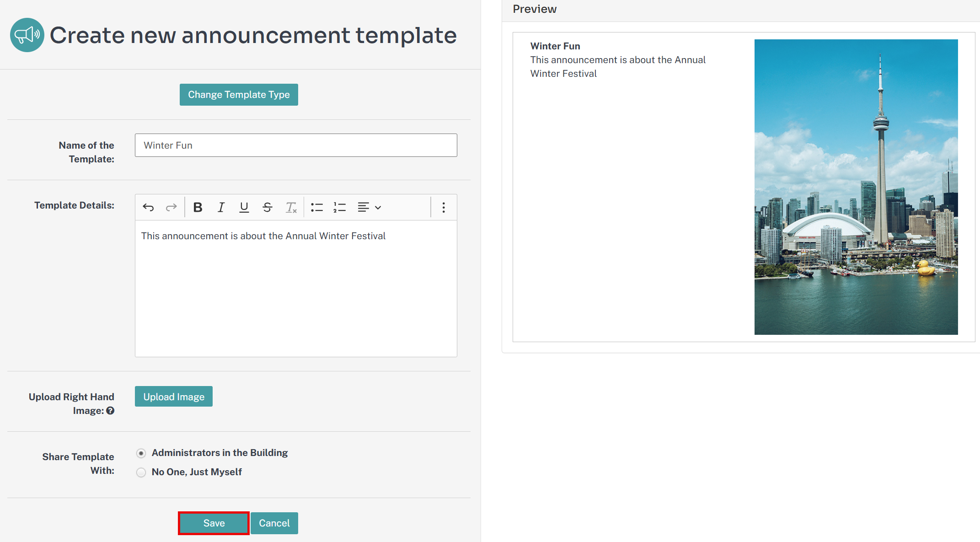Screen dimensions: 980x542
Task: Click the Create new announcement template heading
Action: click(253, 35)
